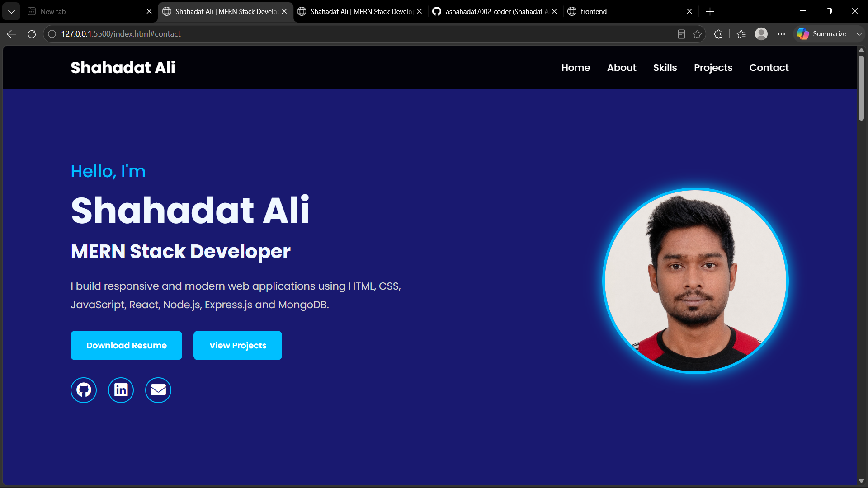This screenshot has height=488, width=868.
Task: Switch to the frontend tab
Action: (x=630, y=12)
